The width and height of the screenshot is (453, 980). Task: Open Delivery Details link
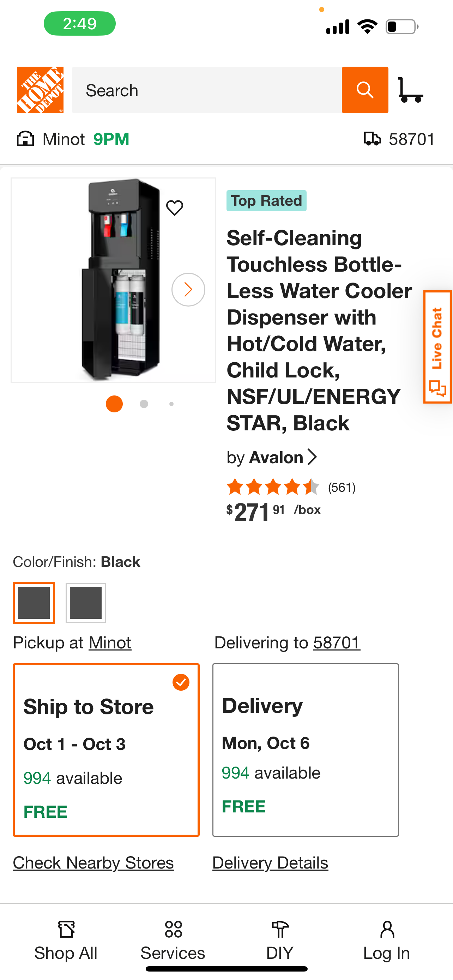(270, 863)
